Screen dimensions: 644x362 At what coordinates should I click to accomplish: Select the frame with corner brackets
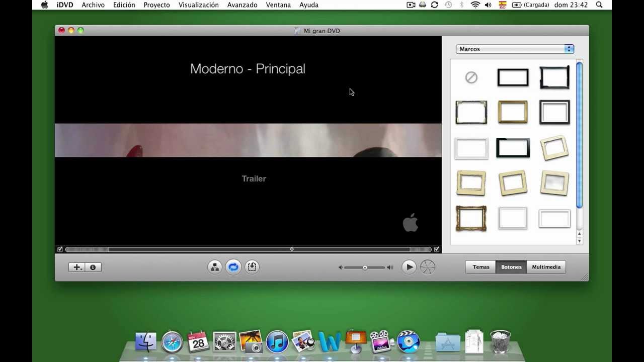(x=471, y=112)
